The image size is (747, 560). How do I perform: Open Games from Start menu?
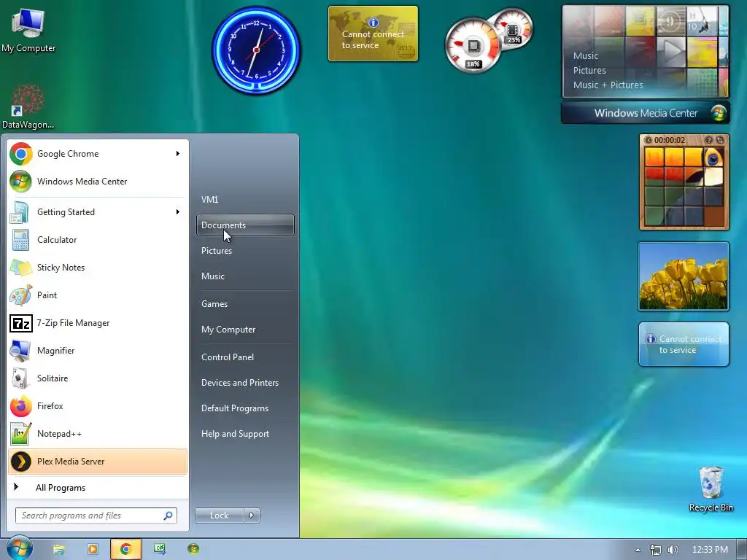(x=245, y=304)
